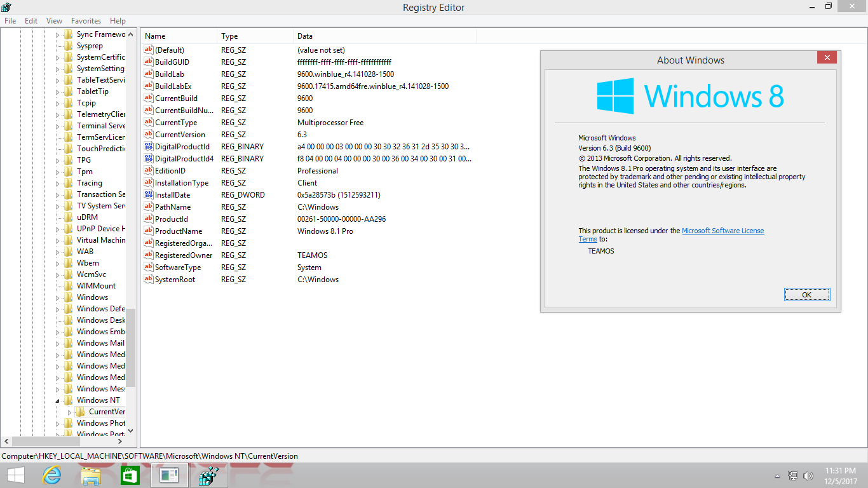The image size is (868, 488).
Task: Open the Favorites menu
Action: click(x=86, y=21)
